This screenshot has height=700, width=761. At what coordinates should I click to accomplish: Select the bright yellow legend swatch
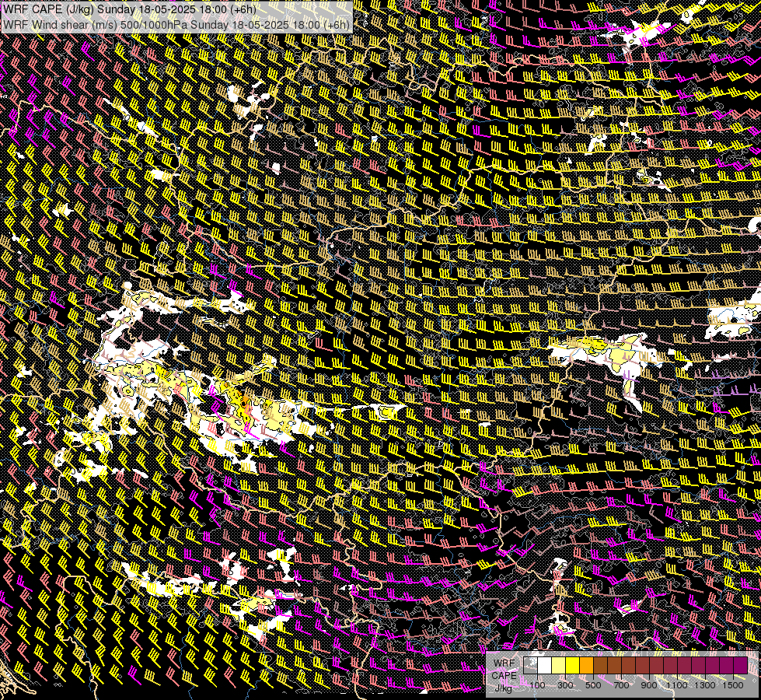pyautogui.click(x=573, y=665)
